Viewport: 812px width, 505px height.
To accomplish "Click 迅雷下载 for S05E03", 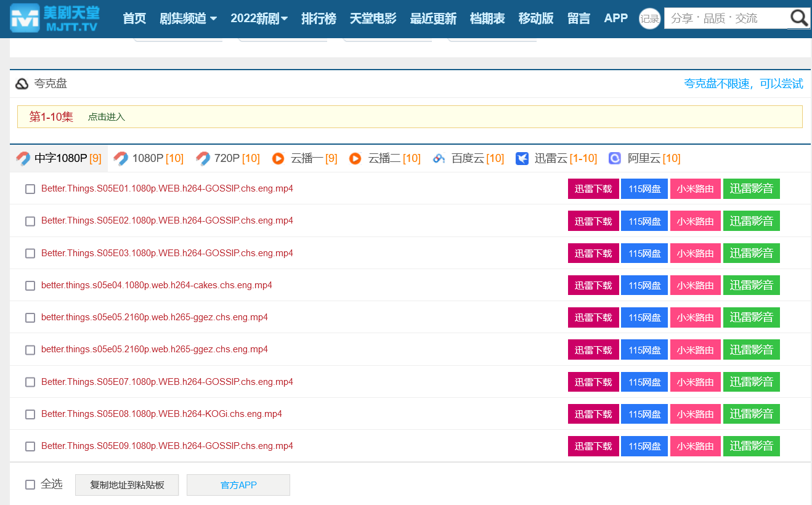I will 593,253.
